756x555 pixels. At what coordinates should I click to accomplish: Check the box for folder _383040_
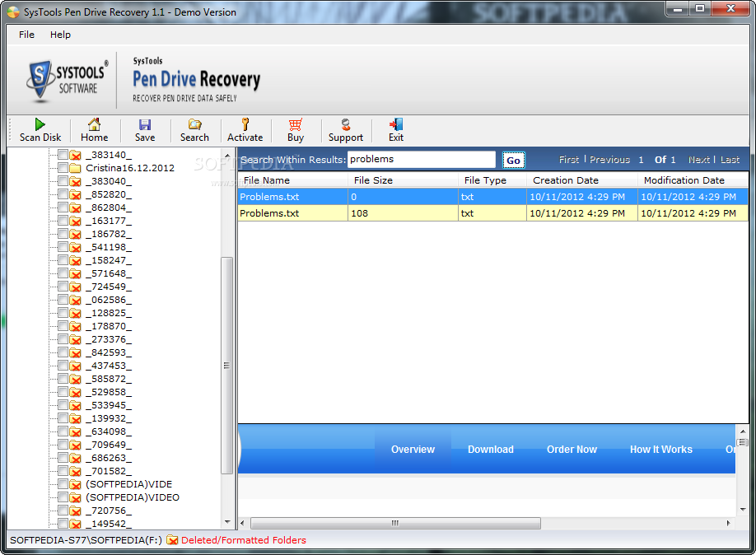63,181
